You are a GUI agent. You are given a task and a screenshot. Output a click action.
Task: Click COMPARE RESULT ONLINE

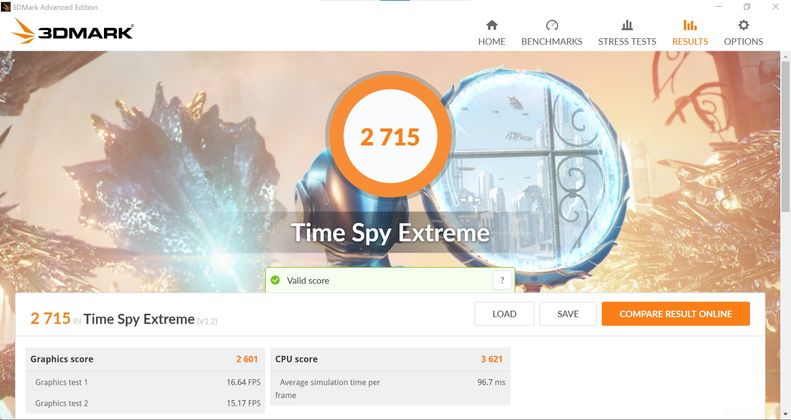[x=675, y=314]
